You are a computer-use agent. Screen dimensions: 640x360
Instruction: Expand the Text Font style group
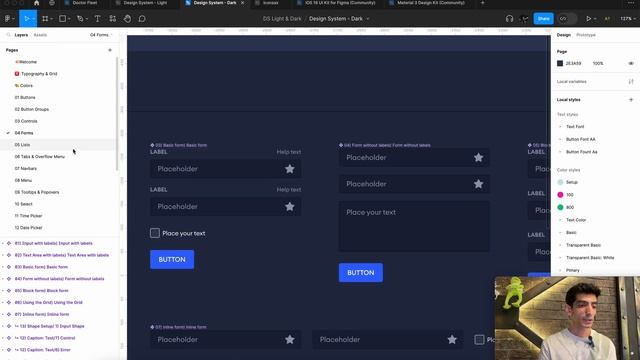pyautogui.click(x=560, y=127)
